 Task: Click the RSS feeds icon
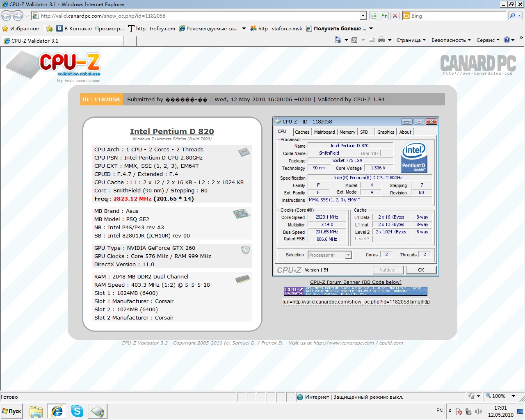pyautogui.click(x=354, y=40)
